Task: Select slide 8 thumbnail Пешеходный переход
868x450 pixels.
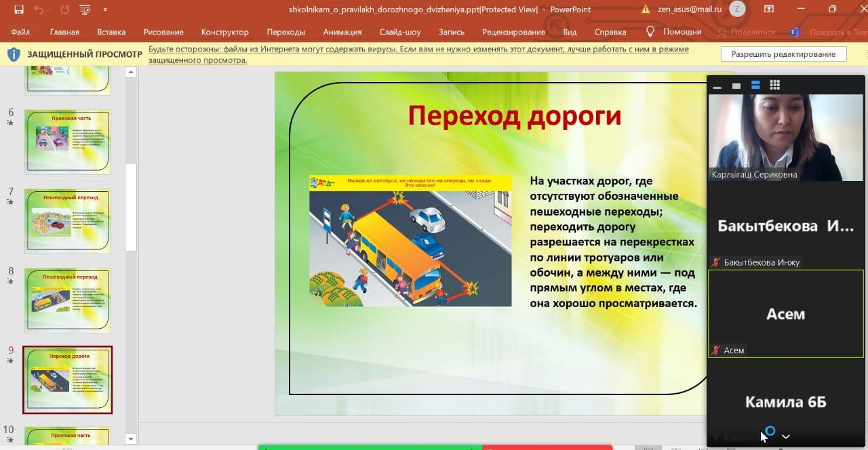Action: (68, 300)
